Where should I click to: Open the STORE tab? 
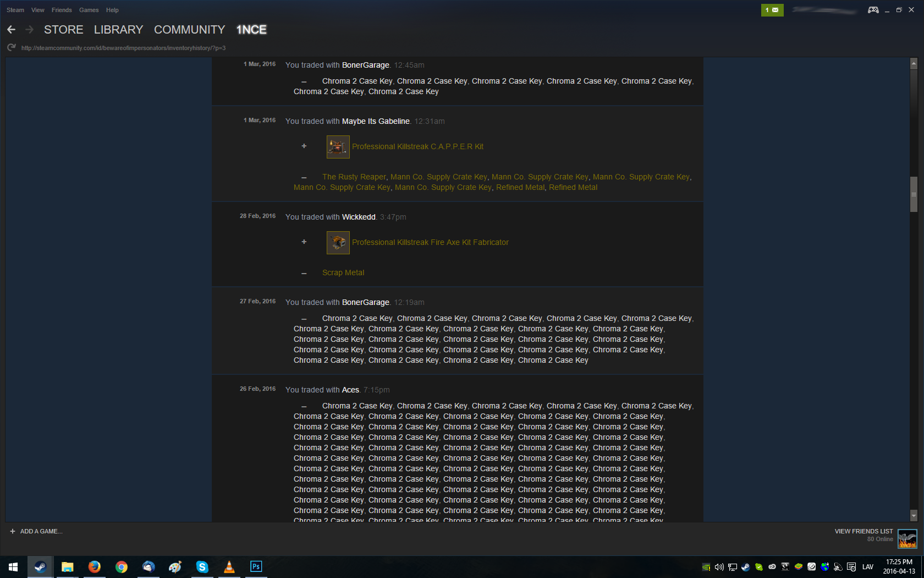[x=64, y=30]
